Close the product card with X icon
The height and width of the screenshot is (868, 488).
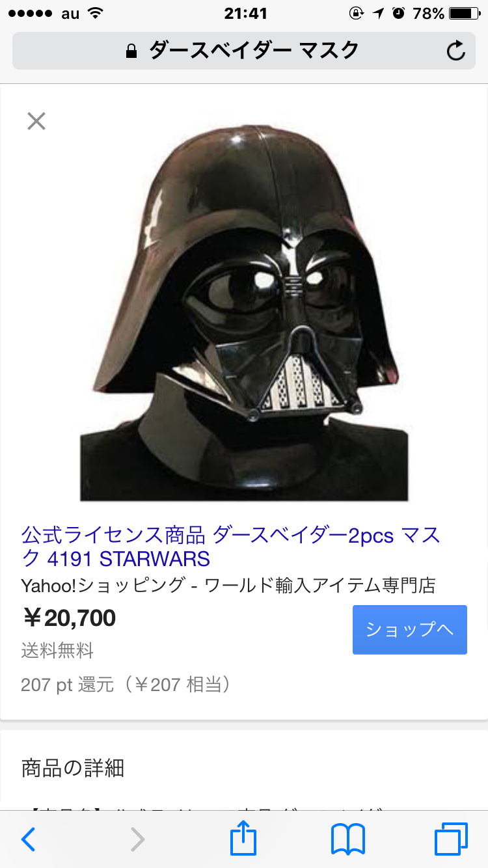(x=36, y=121)
